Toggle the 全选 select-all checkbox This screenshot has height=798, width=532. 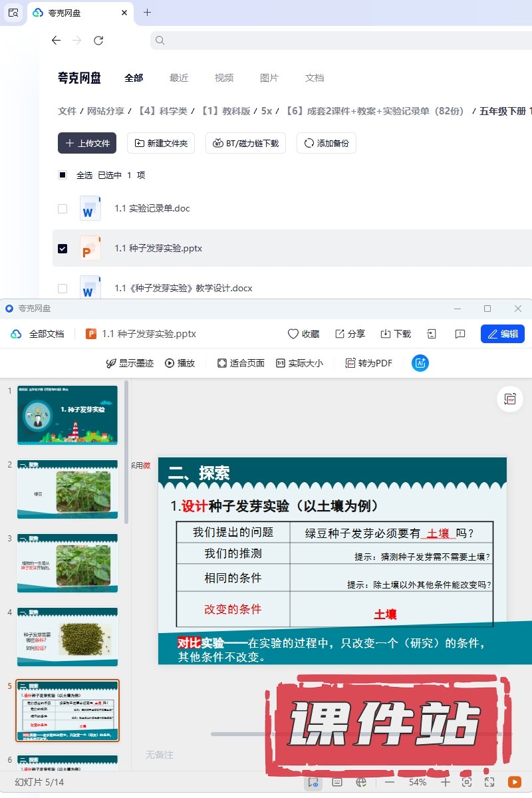click(63, 176)
